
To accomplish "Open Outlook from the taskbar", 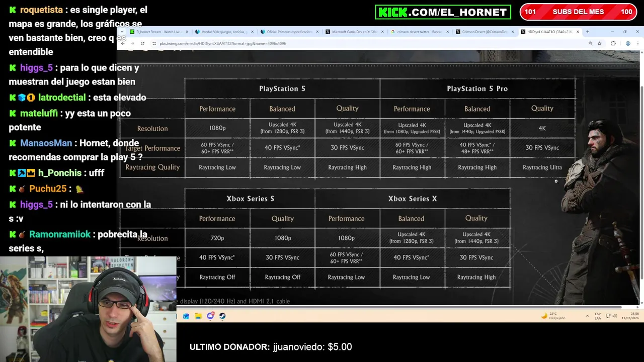I will 186,316.
